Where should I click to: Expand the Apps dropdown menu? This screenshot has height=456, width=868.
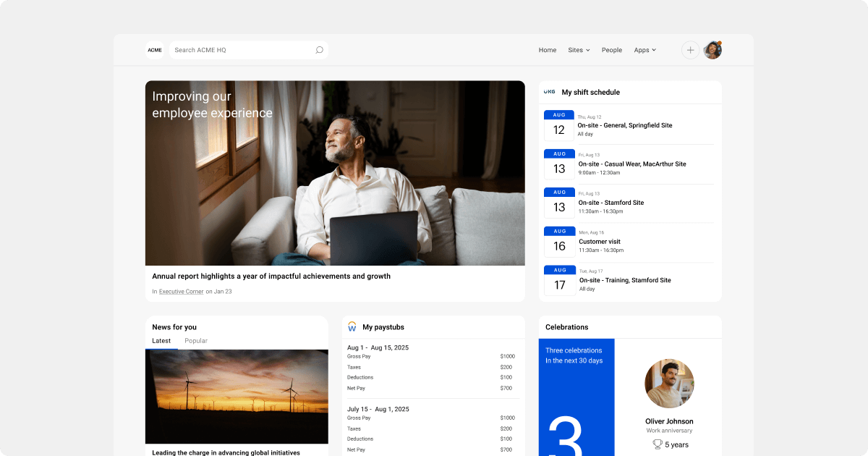pyautogui.click(x=645, y=50)
